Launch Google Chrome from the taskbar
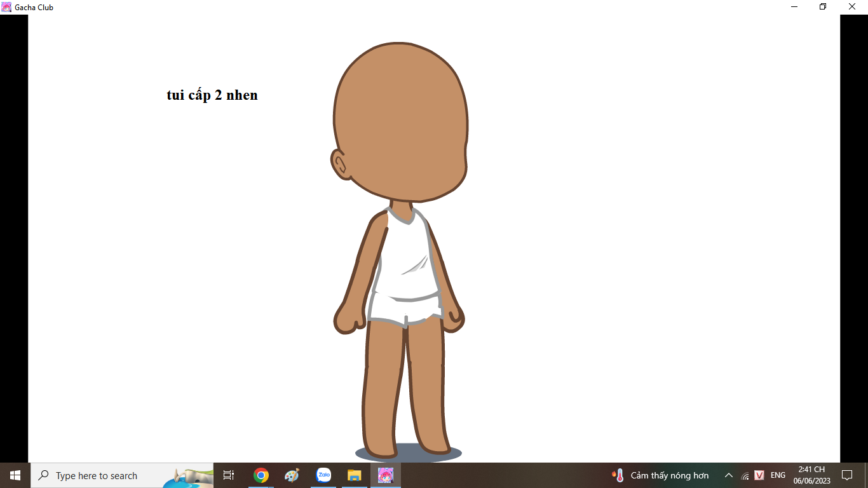Viewport: 868px width, 488px height. click(x=261, y=475)
